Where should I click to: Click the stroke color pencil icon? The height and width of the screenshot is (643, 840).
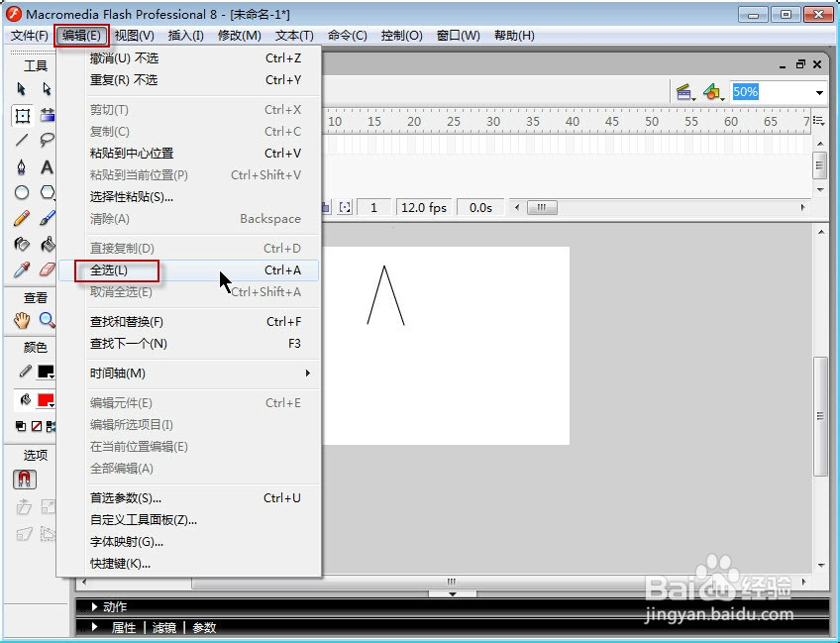pos(25,372)
